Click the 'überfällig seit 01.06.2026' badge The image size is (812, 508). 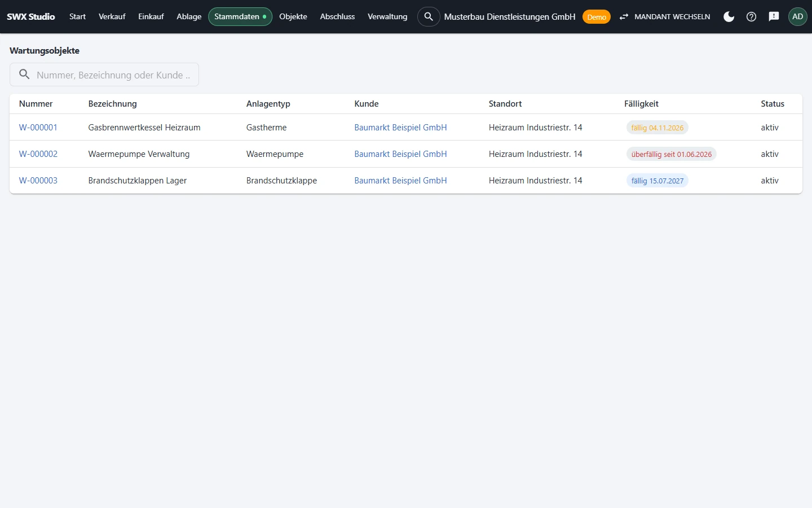pyautogui.click(x=671, y=154)
